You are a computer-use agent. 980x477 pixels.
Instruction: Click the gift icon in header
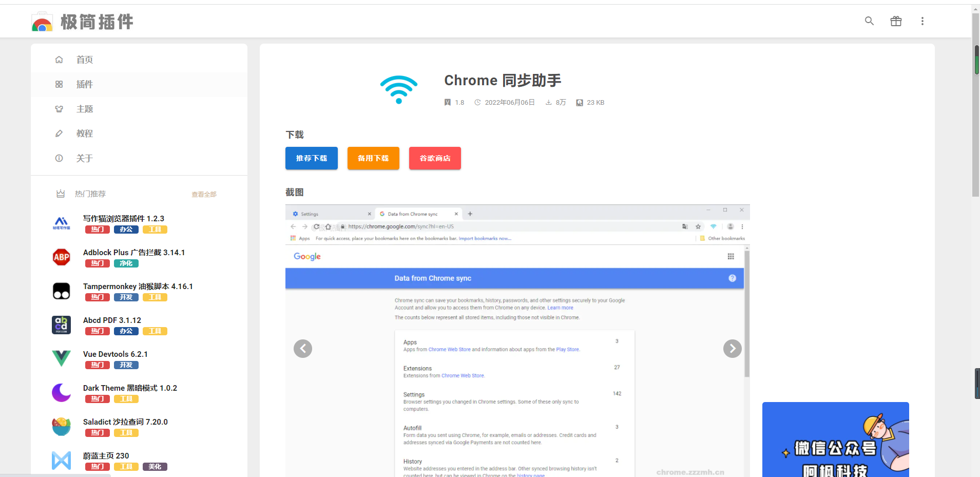[x=896, y=21]
